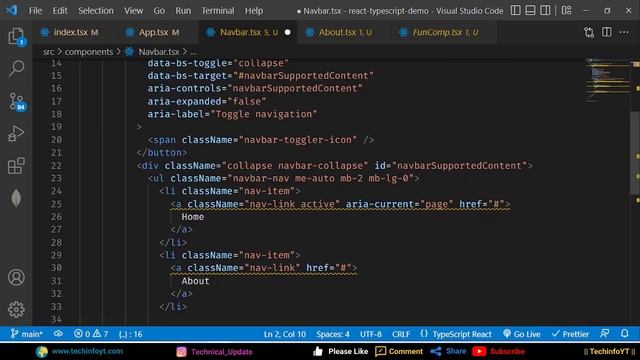640x360 pixels.
Task: Click unsaved dot on Navbar.tsx tab
Action: click(287, 32)
